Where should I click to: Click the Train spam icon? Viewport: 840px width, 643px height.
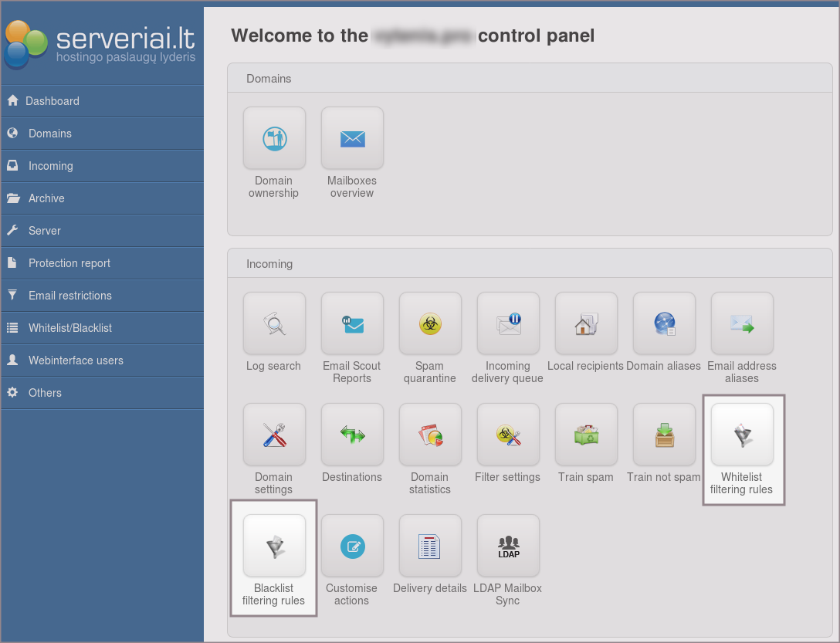(586, 435)
